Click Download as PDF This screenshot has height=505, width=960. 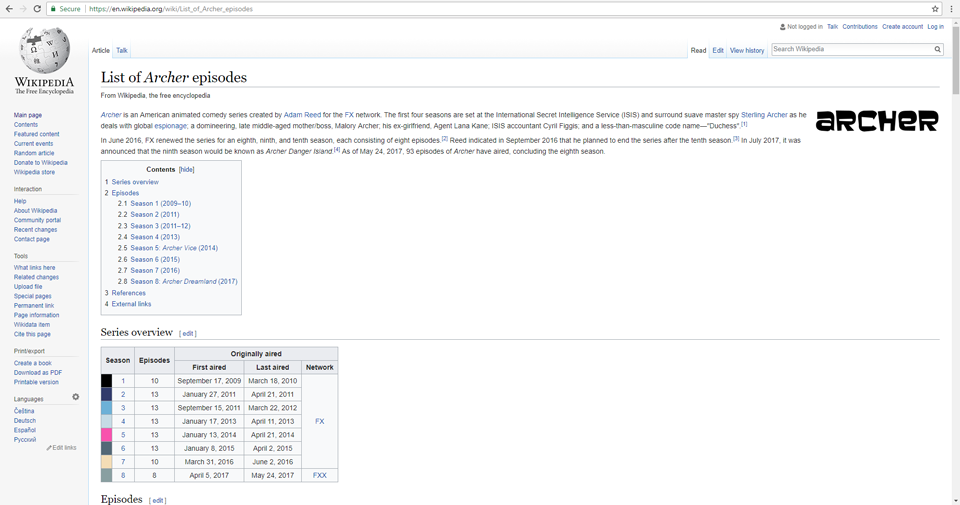(x=37, y=372)
